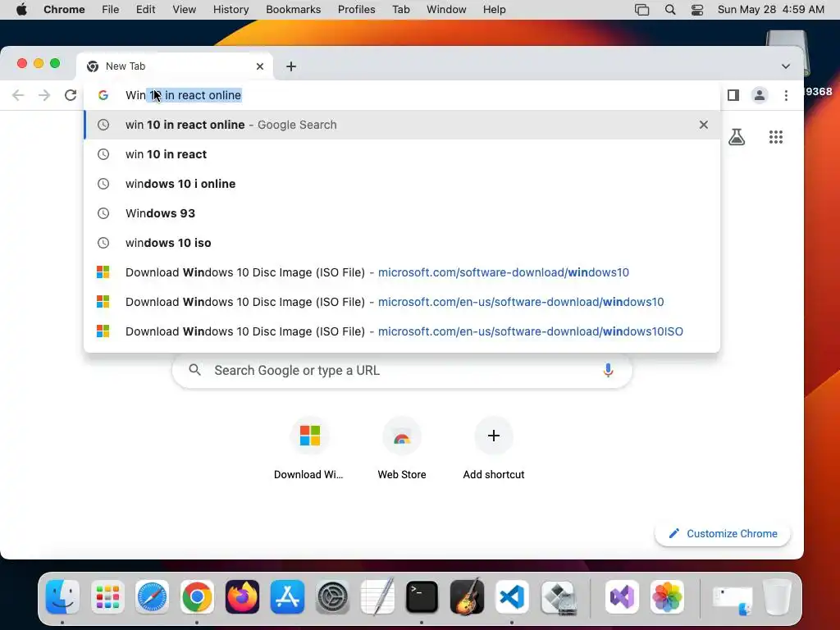Viewport: 840px width, 630px height.
Task: Open Safari from the Dock
Action: [x=152, y=597]
